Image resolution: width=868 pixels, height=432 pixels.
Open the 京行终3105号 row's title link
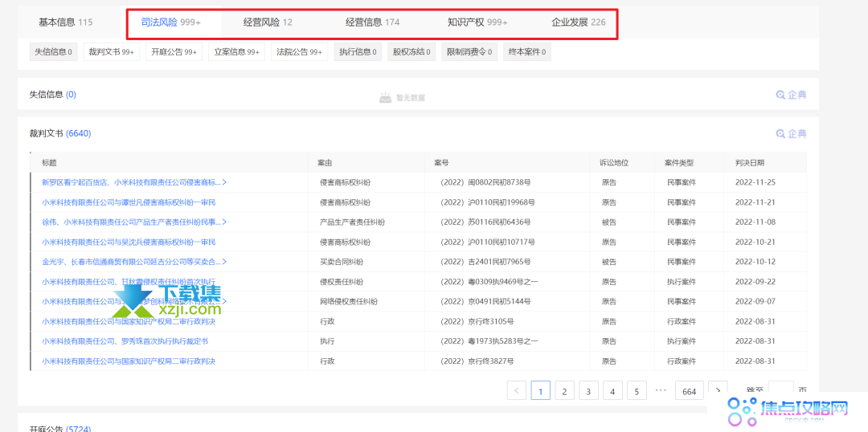[x=129, y=321]
